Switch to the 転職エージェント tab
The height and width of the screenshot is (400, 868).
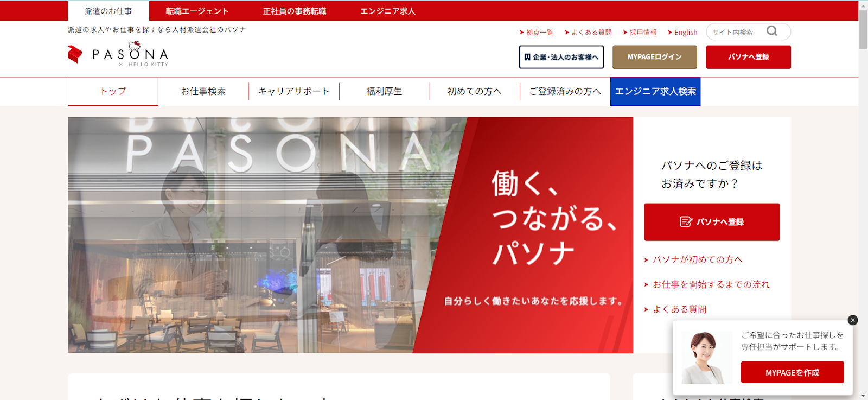click(x=197, y=11)
